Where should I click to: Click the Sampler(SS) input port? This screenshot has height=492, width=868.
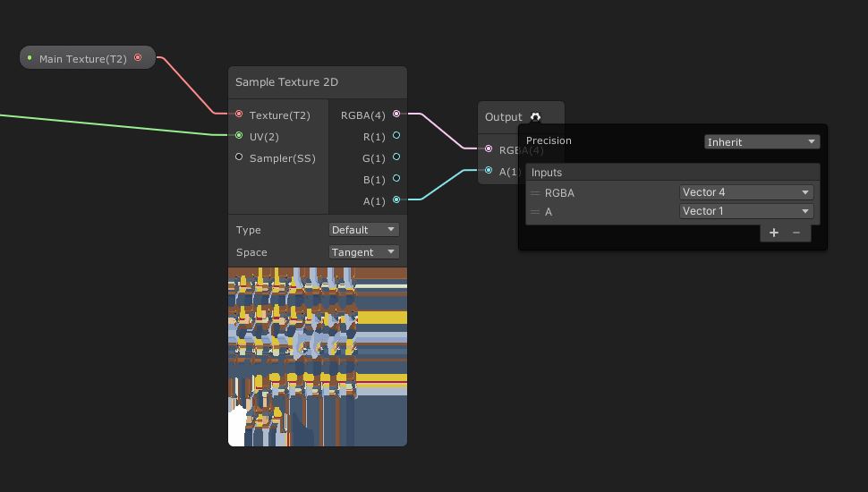pos(239,157)
